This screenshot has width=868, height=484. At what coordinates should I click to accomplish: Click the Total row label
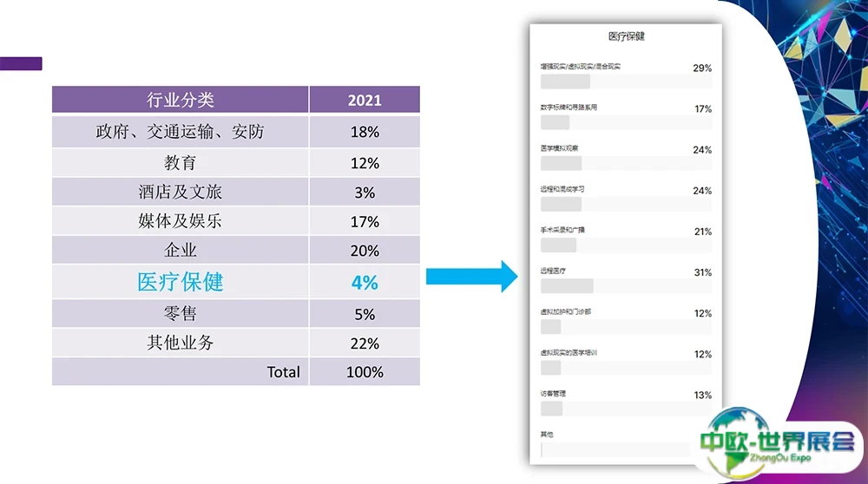click(283, 372)
